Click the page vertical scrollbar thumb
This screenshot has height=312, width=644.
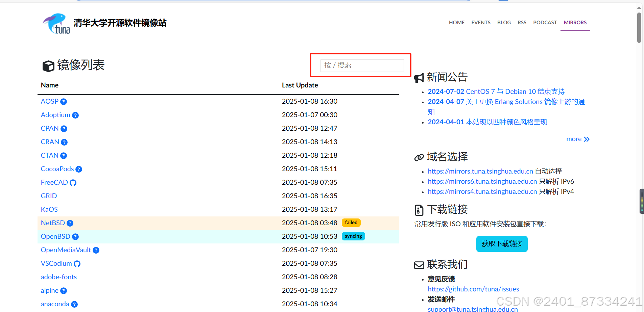pyautogui.click(x=639, y=28)
